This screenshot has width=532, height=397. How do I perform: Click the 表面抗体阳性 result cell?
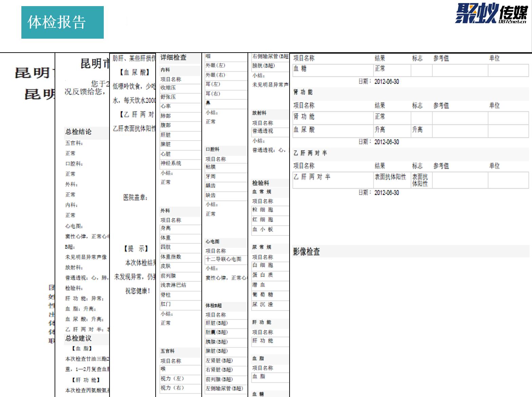(x=390, y=177)
